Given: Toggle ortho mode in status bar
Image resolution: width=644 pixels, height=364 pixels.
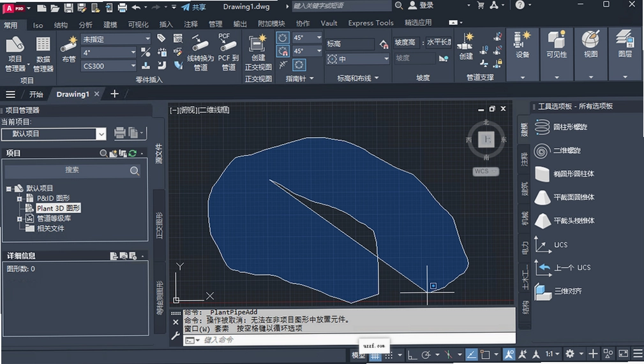Looking at the screenshot, I should [x=412, y=354].
